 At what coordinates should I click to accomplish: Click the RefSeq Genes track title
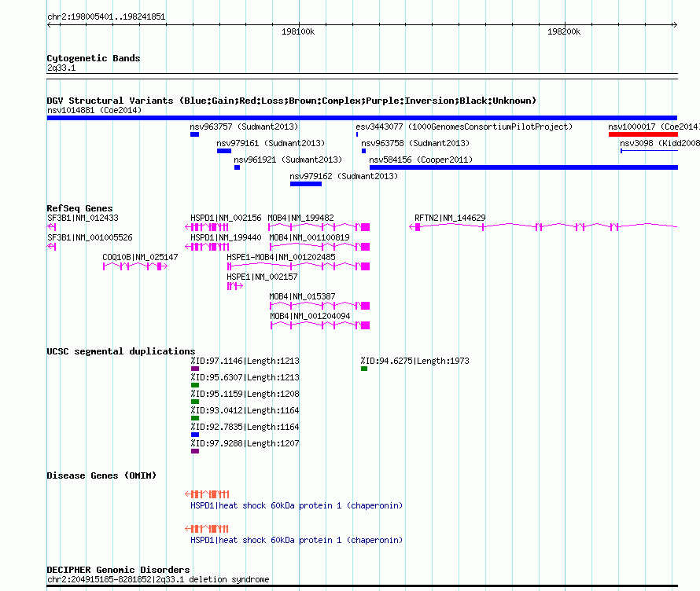point(80,208)
